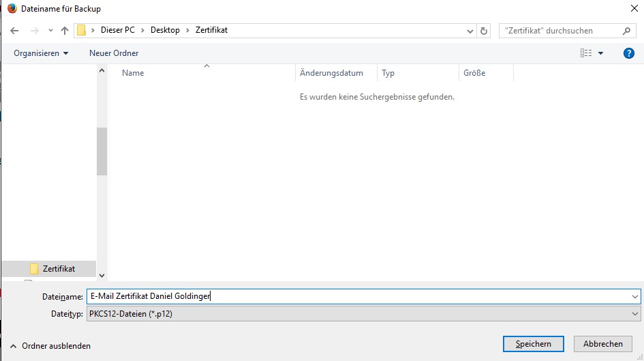Image resolution: width=644 pixels, height=361 pixels.
Task: Close the Dateiname für Backup dialog
Action: click(634, 8)
